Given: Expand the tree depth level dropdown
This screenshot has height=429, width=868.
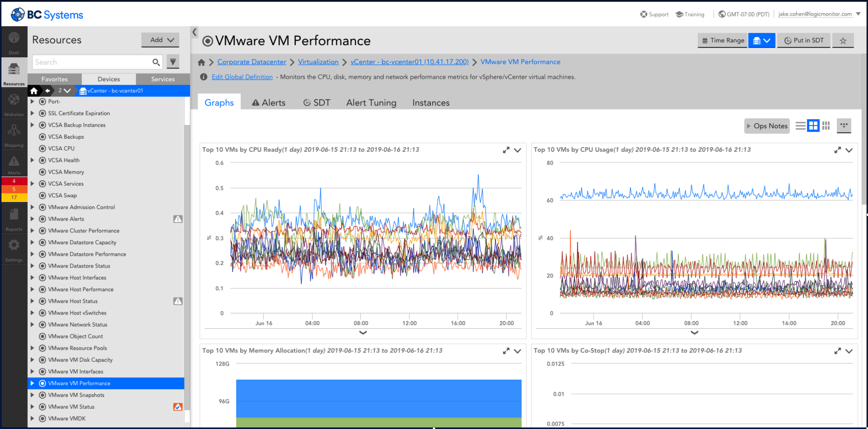Looking at the screenshot, I should [x=64, y=91].
